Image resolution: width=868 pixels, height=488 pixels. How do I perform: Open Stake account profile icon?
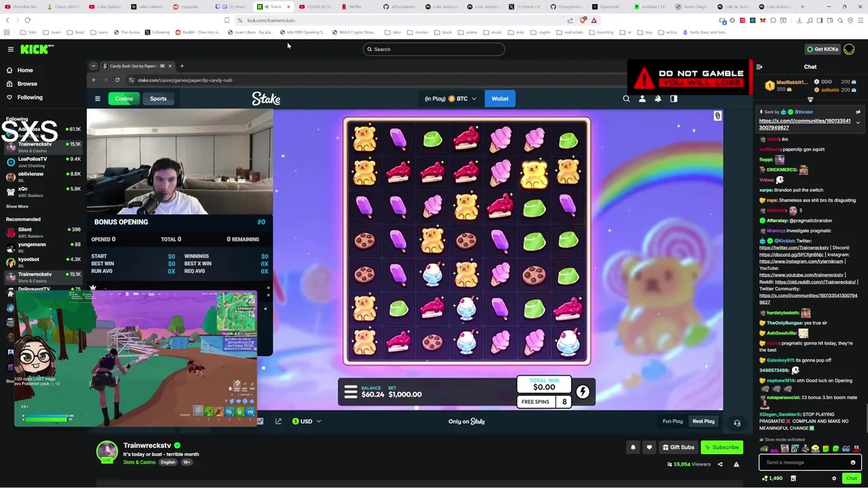[642, 99]
